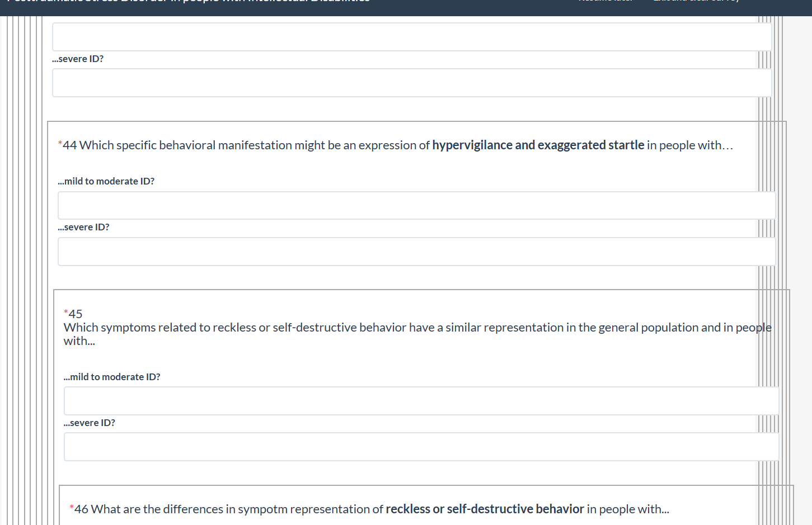The image size is (812, 525).
Task: Click question 44's mild to moderate ID field
Action: pyautogui.click(x=416, y=206)
